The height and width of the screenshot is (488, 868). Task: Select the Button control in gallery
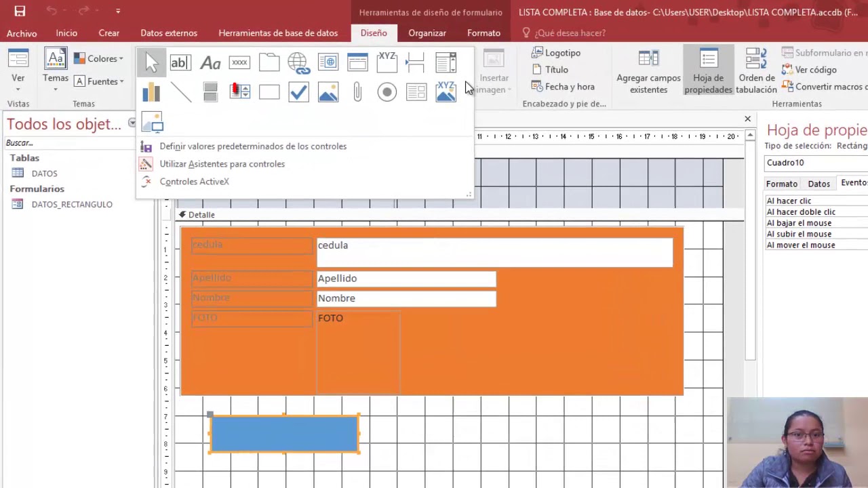tap(239, 62)
